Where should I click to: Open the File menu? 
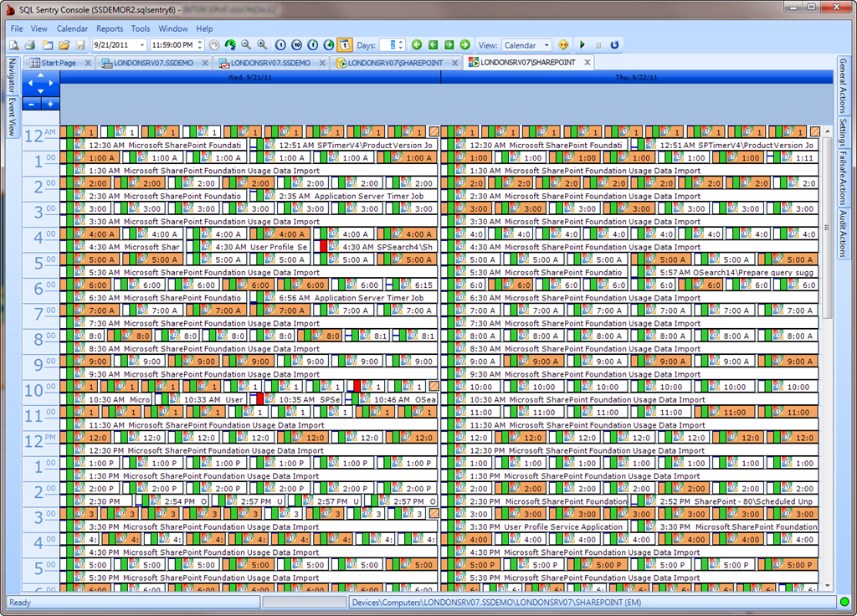tap(17, 29)
